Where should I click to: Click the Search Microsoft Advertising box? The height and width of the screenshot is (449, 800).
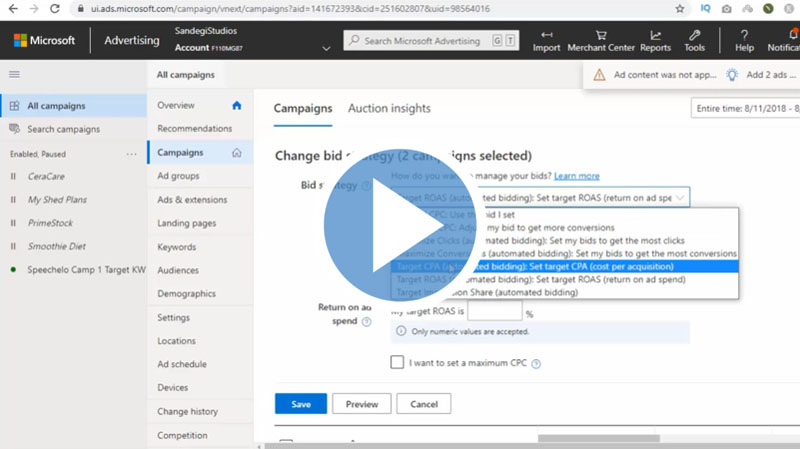click(x=431, y=40)
